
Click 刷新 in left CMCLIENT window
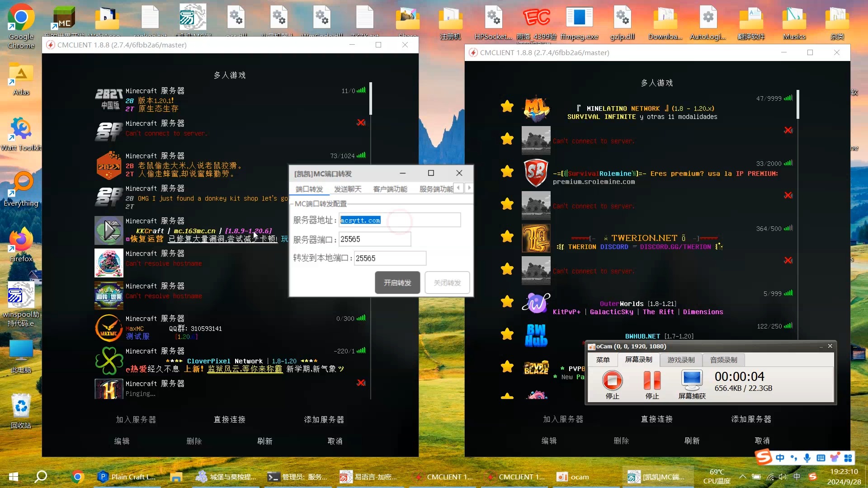265,441
